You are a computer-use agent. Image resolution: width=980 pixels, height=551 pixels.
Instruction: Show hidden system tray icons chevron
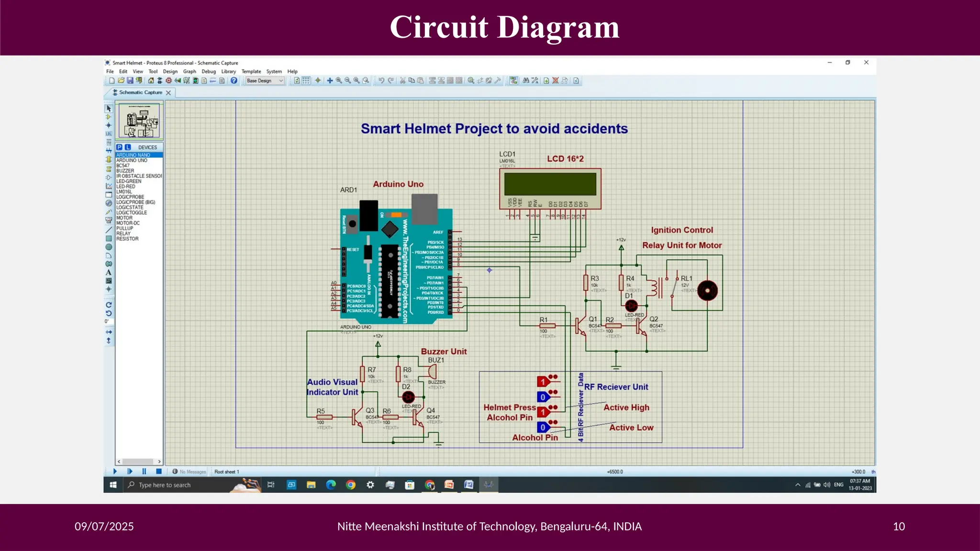pos(798,485)
